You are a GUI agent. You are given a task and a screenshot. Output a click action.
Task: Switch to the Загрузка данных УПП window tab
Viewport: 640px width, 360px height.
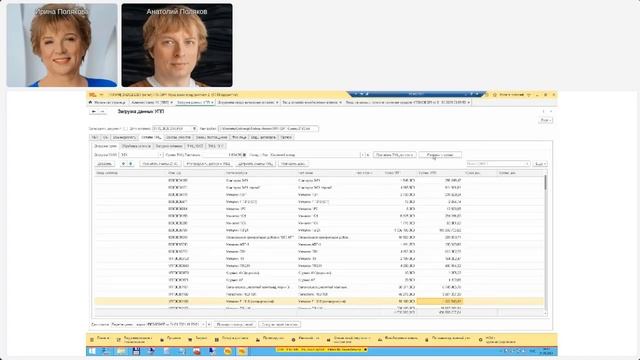[x=195, y=102]
